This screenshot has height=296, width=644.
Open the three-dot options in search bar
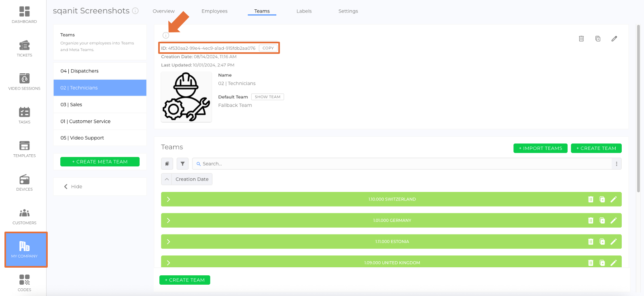point(616,164)
